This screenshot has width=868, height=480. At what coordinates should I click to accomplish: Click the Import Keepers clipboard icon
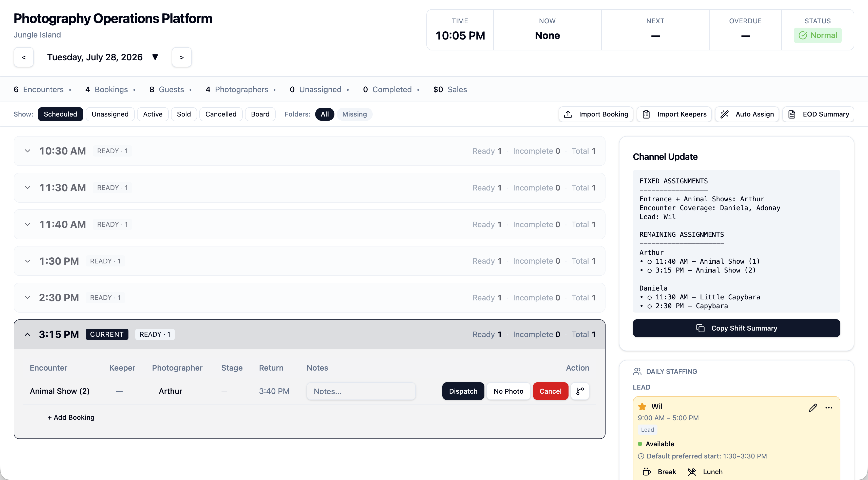pos(646,114)
